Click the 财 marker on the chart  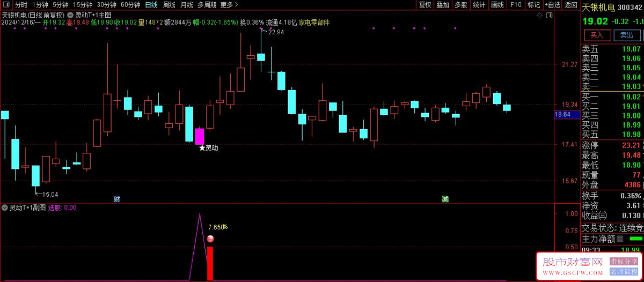point(116,199)
